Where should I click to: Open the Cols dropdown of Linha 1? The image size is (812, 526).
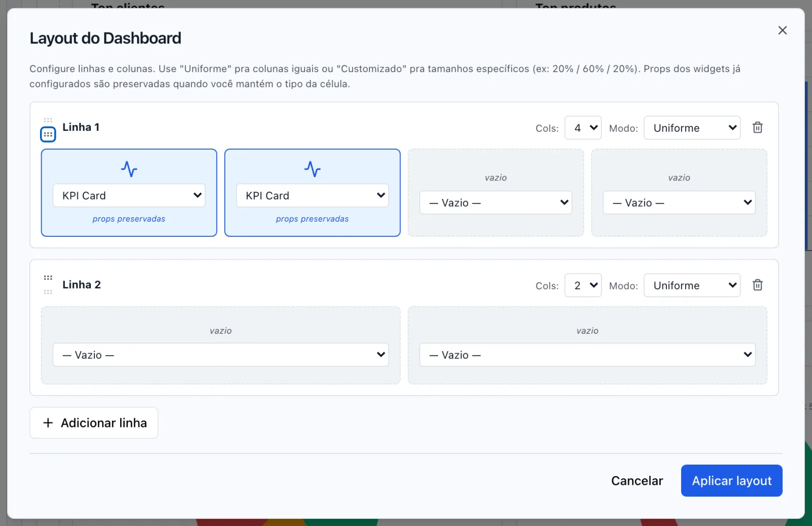point(583,128)
